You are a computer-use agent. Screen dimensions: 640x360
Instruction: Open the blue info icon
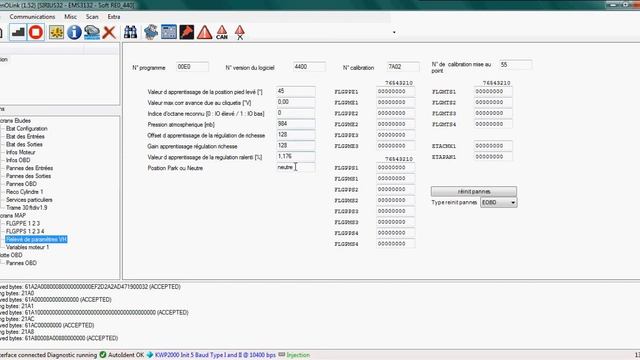point(74,32)
